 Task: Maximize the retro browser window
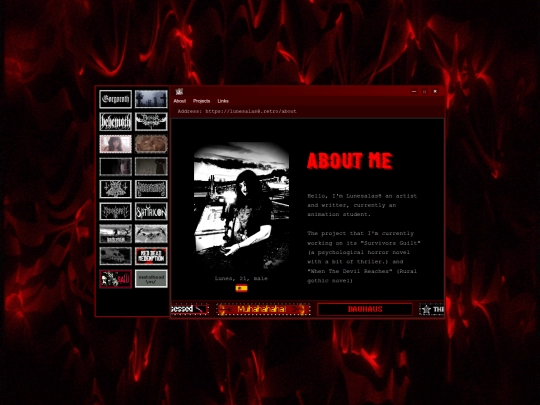coord(425,91)
